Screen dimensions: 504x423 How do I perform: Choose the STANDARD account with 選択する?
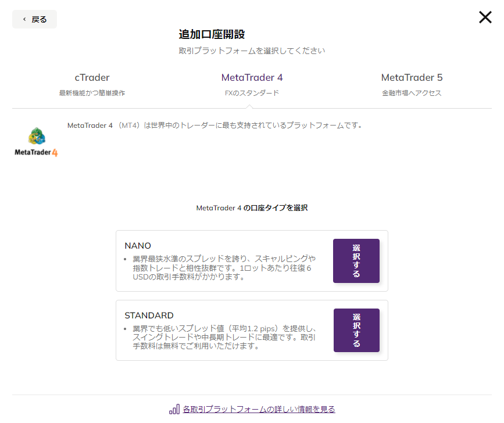coord(356,330)
